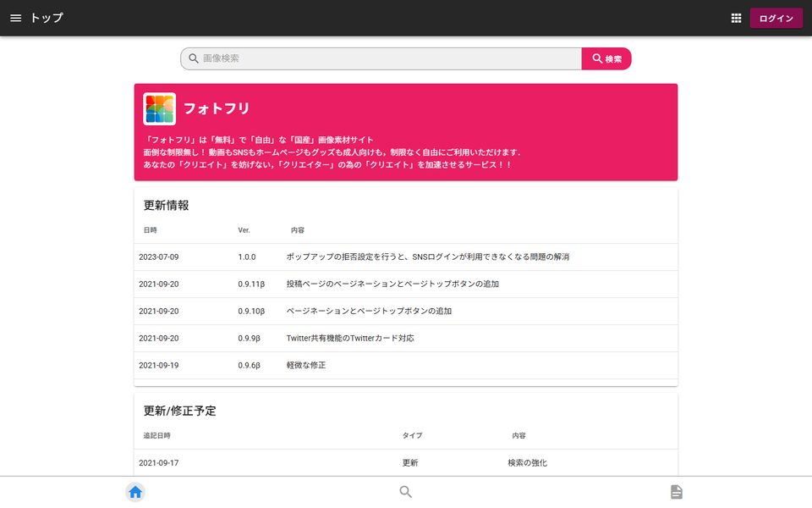This screenshot has width=812, height=508.
Task: Click the 更新情報 section heading
Action: [x=167, y=205]
